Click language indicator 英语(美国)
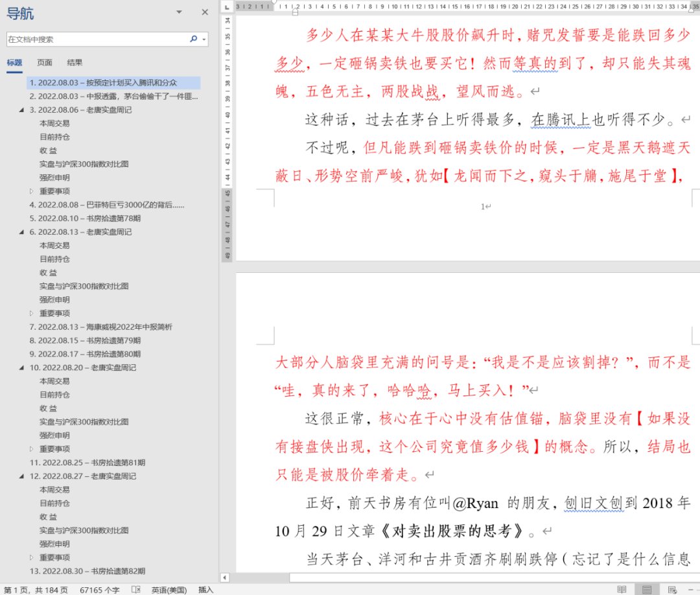 click(x=169, y=590)
